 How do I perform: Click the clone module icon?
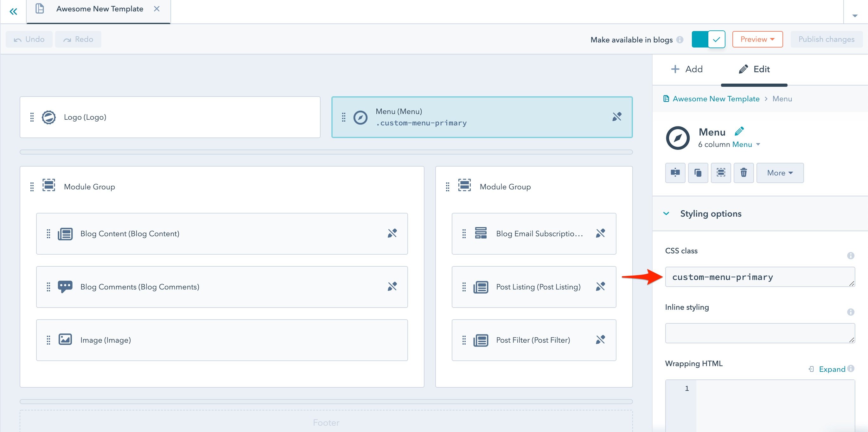[698, 173]
